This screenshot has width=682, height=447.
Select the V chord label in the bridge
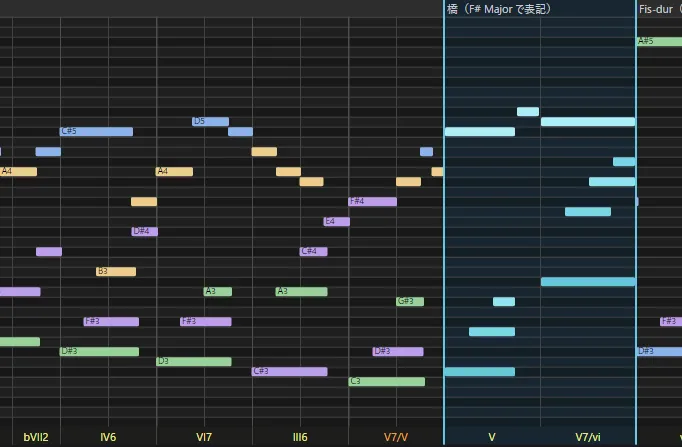coord(491,437)
